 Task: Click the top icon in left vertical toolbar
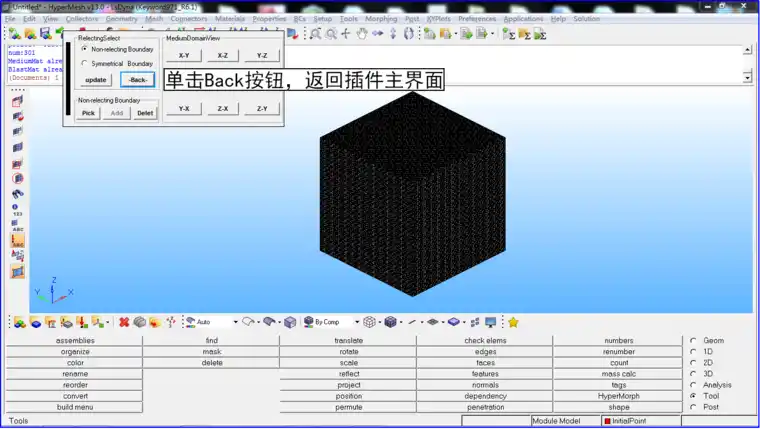point(17,101)
